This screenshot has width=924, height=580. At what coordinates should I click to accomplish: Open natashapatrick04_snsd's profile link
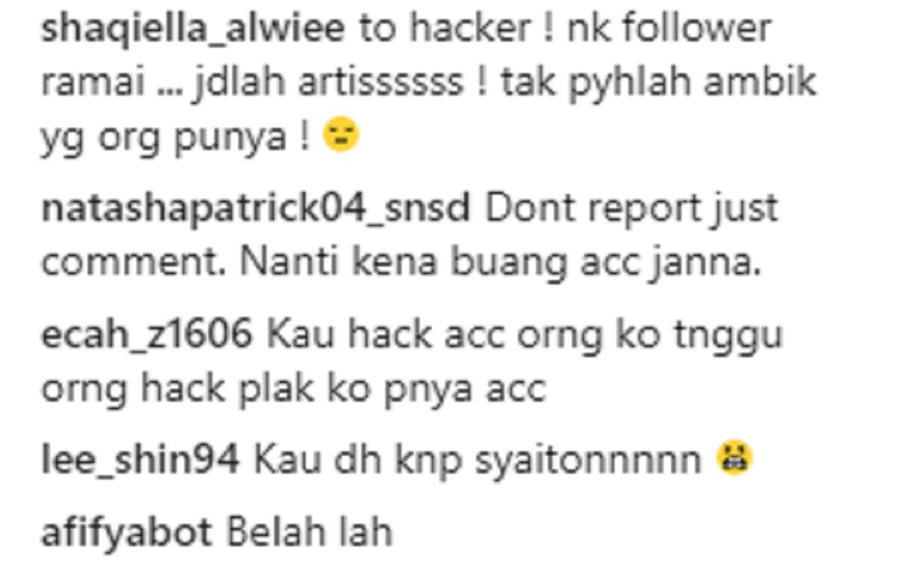[256, 208]
